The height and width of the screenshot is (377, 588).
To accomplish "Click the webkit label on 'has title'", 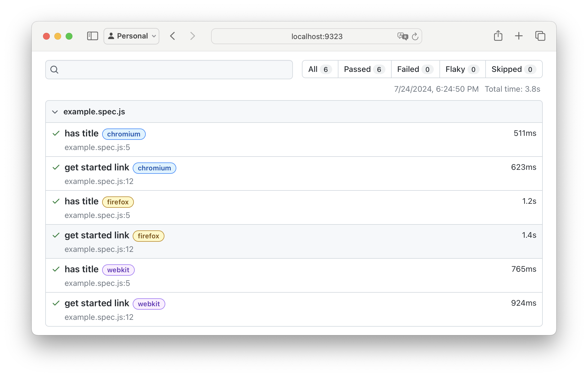I will 118,270.
